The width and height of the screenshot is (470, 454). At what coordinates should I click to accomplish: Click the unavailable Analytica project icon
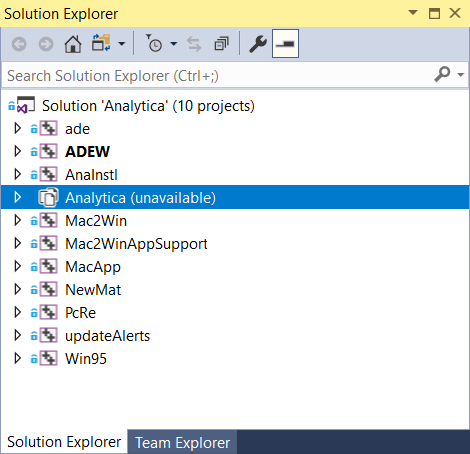(x=49, y=197)
